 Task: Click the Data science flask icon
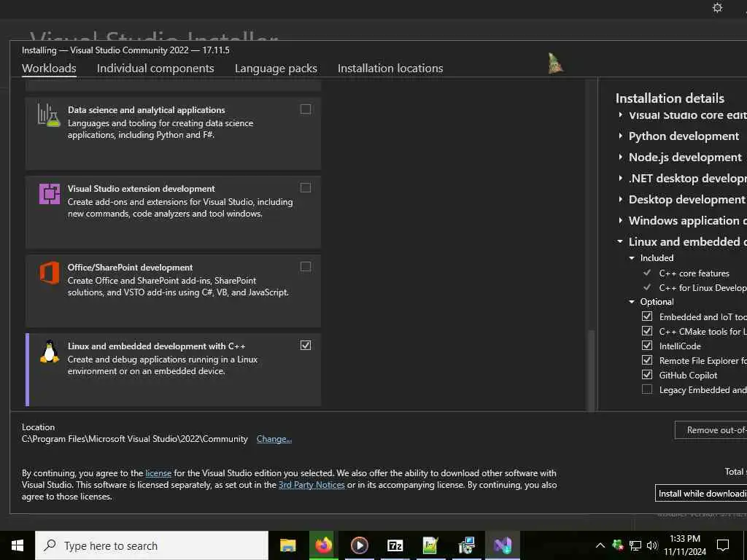tap(49, 114)
